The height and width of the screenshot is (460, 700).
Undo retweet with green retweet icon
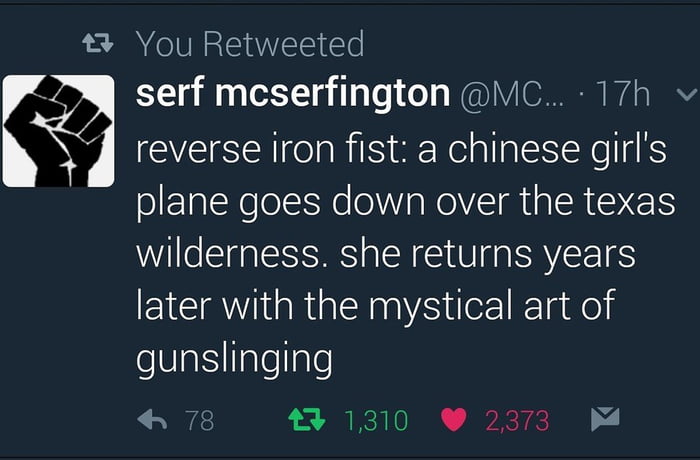pyautogui.click(x=307, y=420)
